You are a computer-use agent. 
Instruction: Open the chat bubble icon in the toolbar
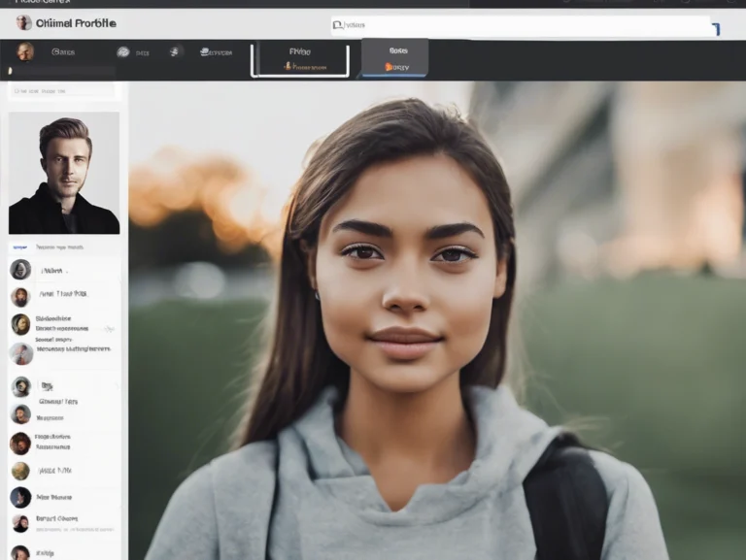123,52
